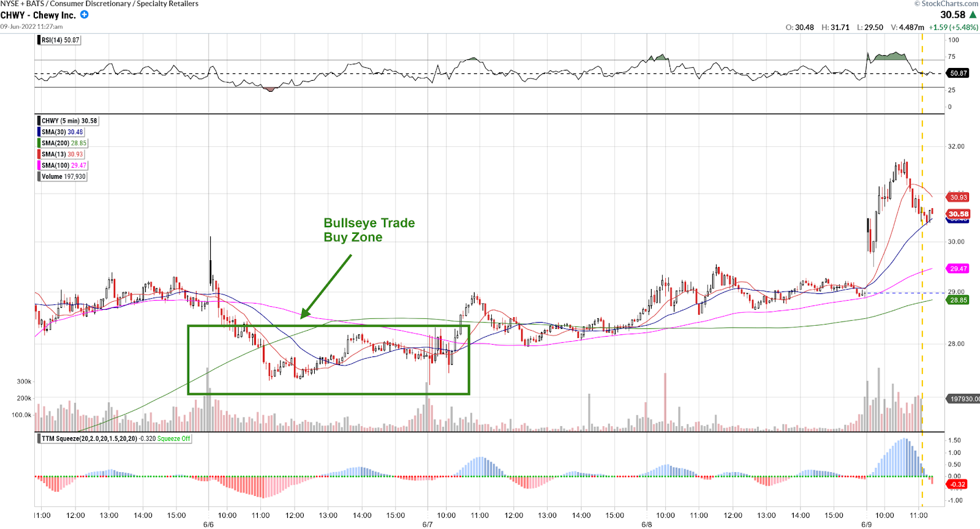Click the 6/7 date label on time axis

click(x=428, y=524)
